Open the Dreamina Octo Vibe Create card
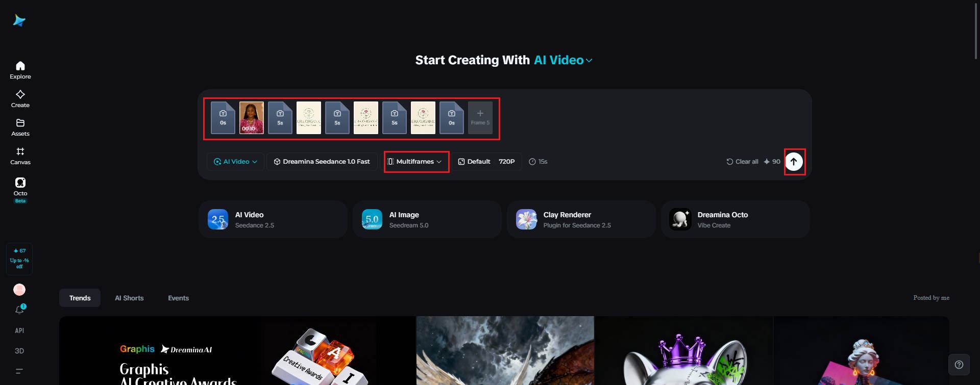Image resolution: width=980 pixels, height=385 pixels. point(736,219)
